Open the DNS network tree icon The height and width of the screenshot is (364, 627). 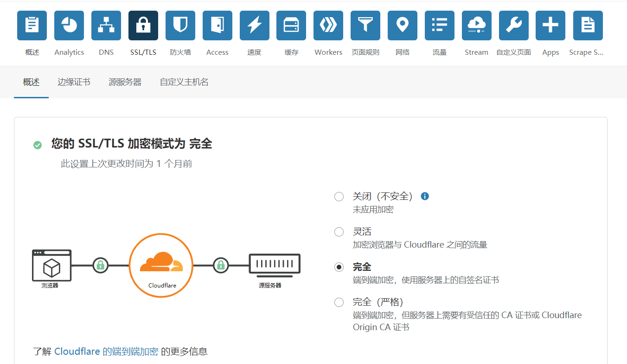tap(106, 26)
